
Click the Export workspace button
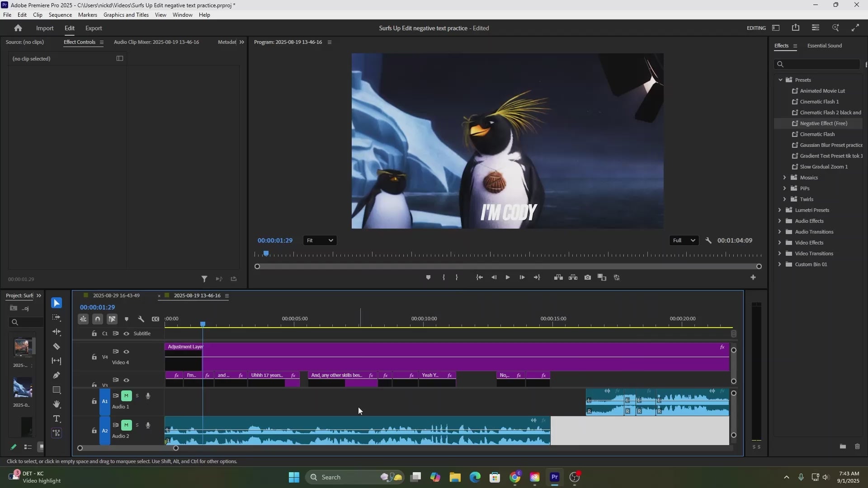(x=94, y=28)
